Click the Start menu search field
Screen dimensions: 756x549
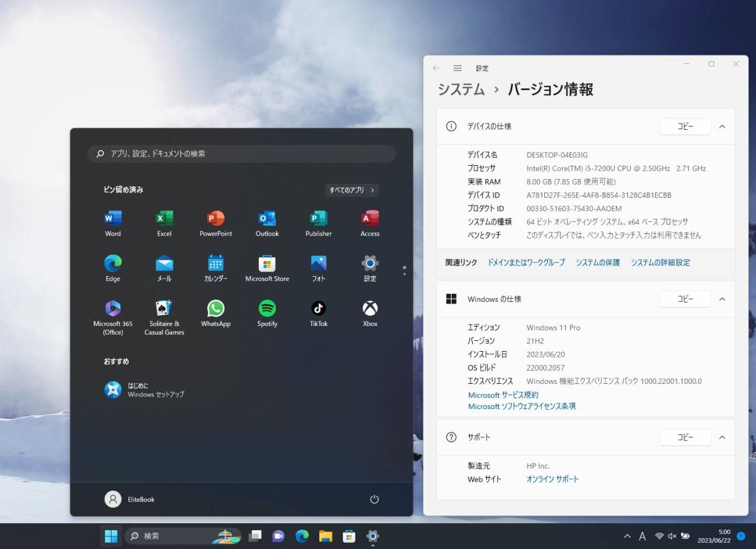click(x=241, y=154)
